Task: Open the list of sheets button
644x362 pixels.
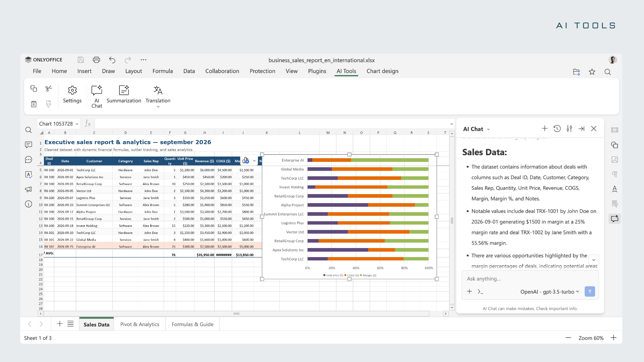Action: (70, 324)
